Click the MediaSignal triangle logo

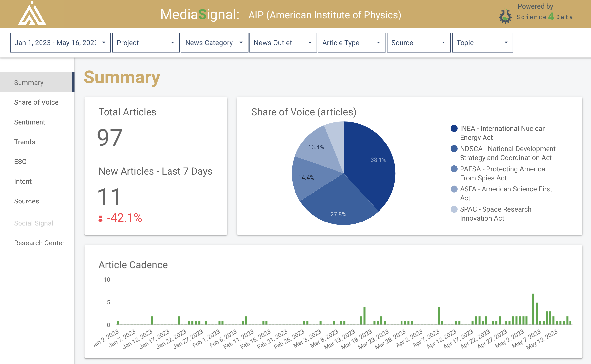32,13
